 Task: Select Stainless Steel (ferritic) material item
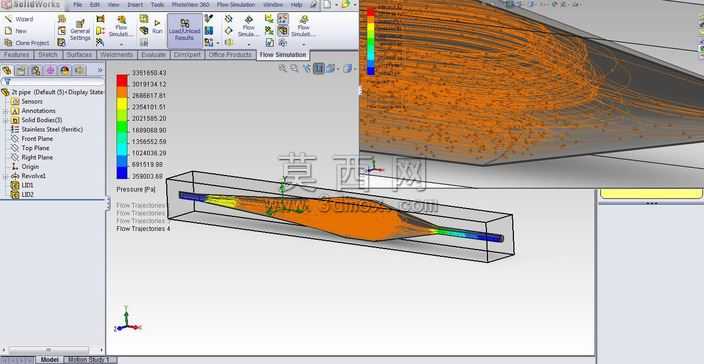(47, 129)
